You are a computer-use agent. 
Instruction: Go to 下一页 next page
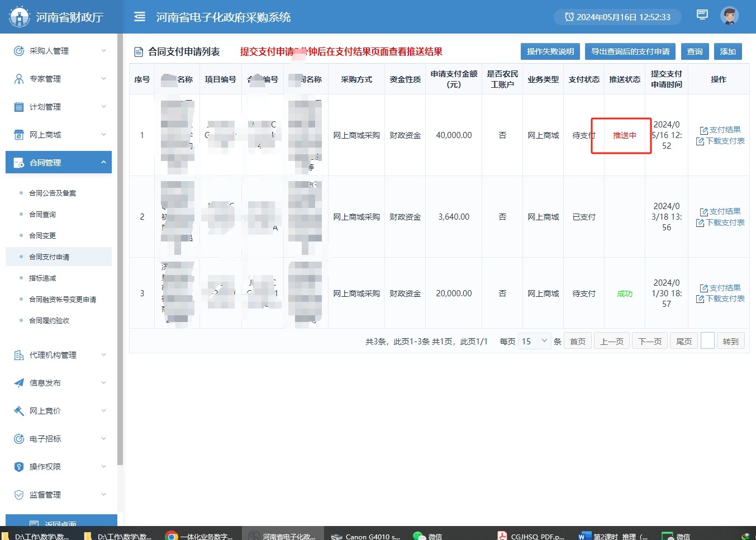(x=650, y=341)
